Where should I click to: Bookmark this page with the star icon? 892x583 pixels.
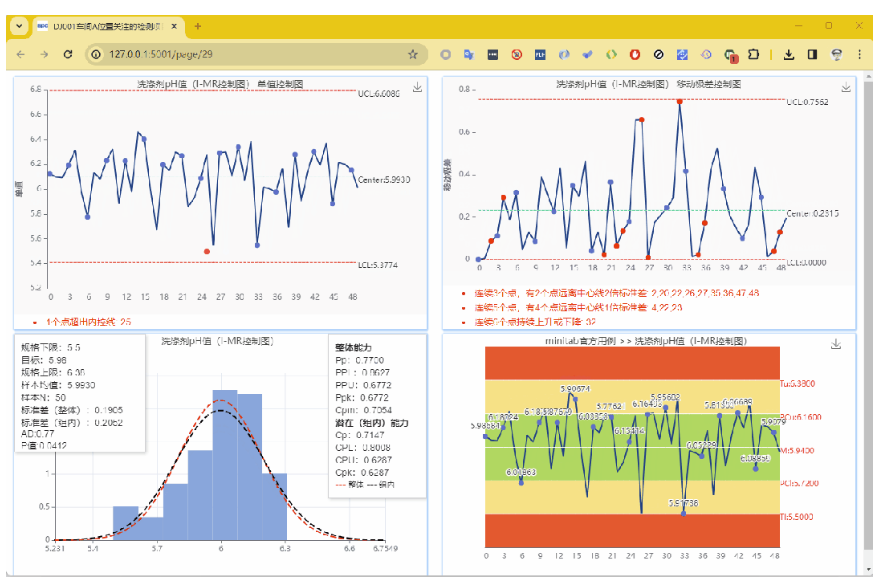pyautogui.click(x=412, y=54)
